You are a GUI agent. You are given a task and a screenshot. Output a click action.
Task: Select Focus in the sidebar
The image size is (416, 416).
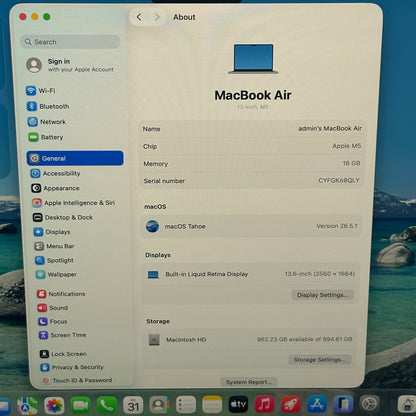53,321
